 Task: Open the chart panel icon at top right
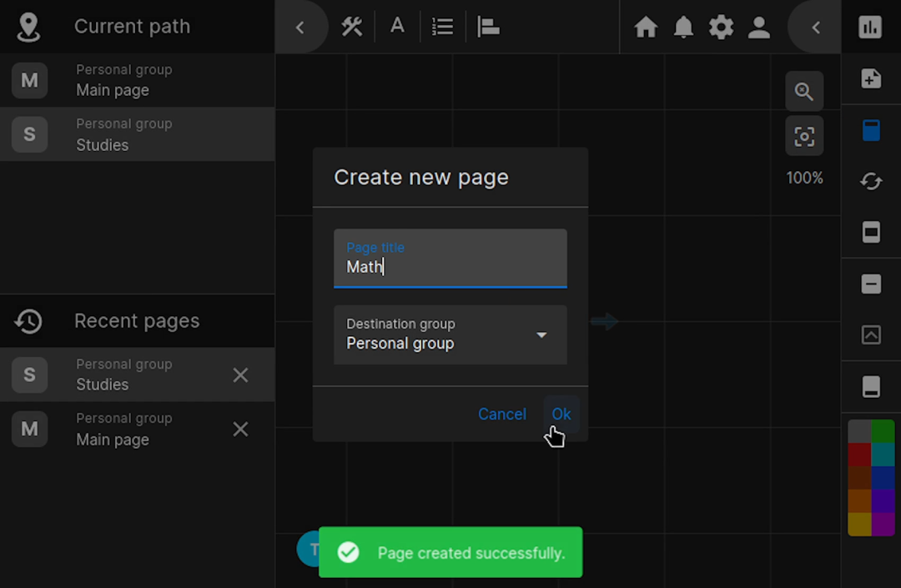click(x=870, y=27)
